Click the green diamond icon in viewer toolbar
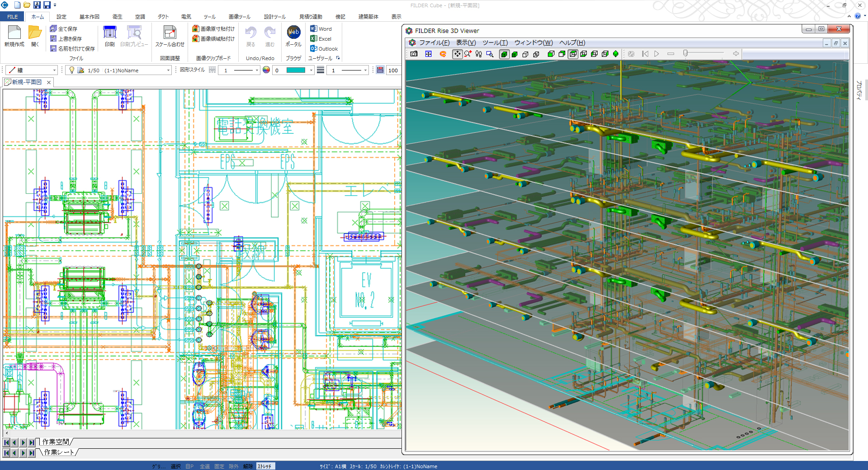 (x=615, y=54)
